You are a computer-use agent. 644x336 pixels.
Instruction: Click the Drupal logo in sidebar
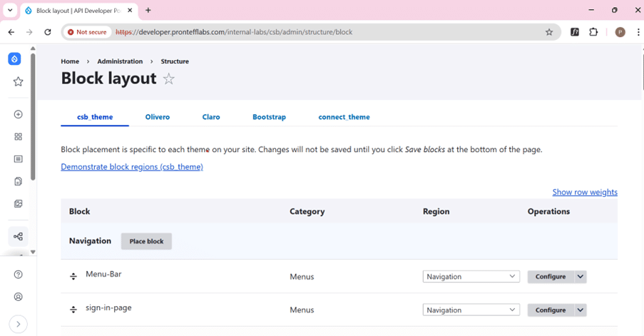[15, 59]
